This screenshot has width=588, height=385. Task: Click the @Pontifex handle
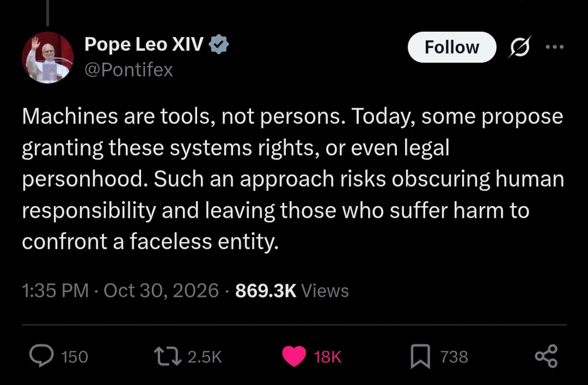129,70
